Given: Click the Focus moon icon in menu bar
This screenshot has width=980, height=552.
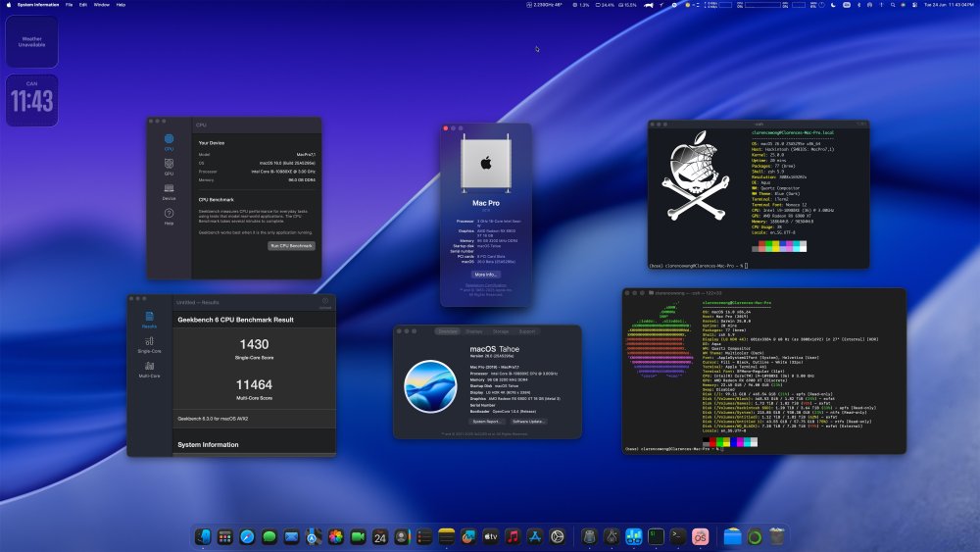Looking at the screenshot, I should (x=833, y=4).
